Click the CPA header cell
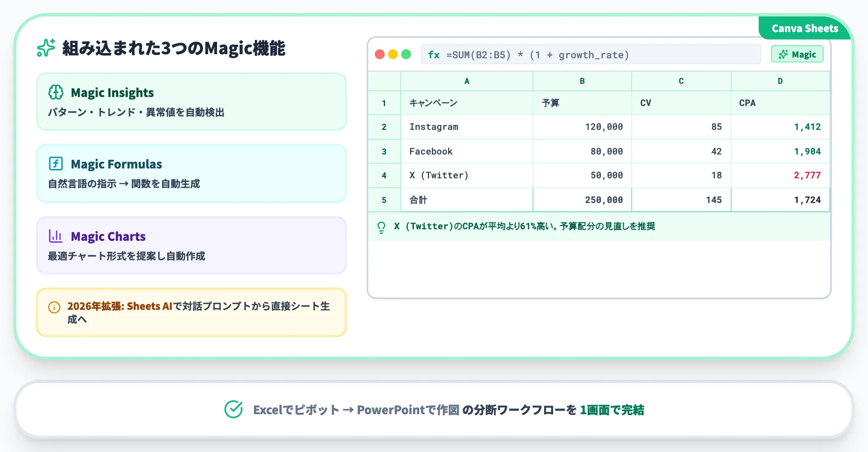Image resolution: width=868 pixels, height=452 pixels. pyautogui.click(x=780, y=103)
